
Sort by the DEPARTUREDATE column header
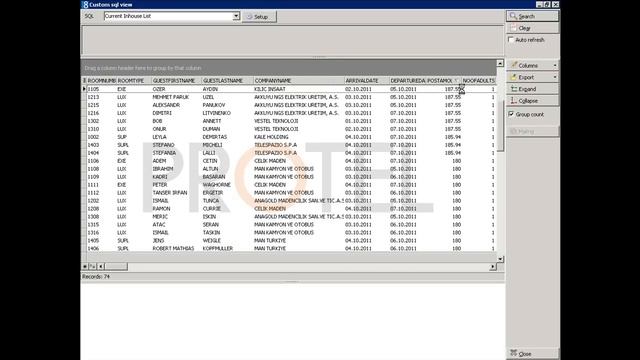[x=408, y=81]
